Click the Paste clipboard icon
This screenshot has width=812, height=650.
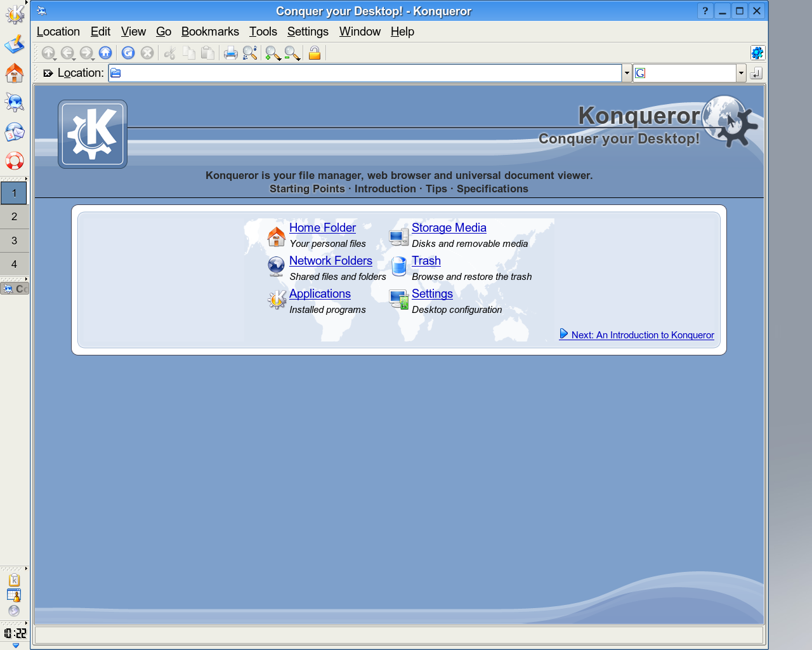click(207, 53)
